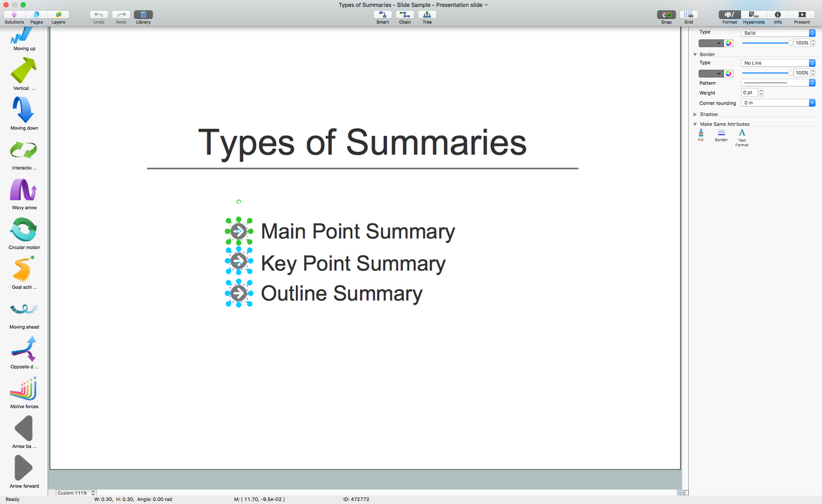Adjust the border opacity slider

tap(766, 73)
